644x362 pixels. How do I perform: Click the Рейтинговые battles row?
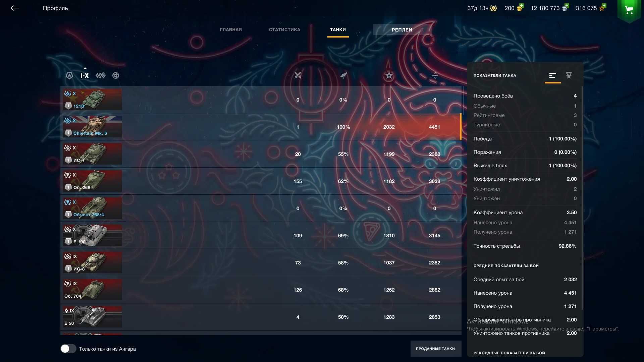click(525, 115)
